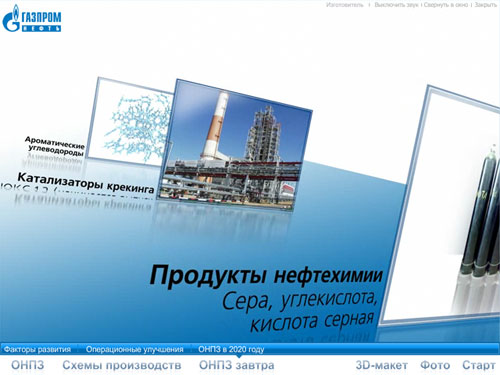Click the 'Изготовитель' link
The height and width of the screenshot is (375, 500).
pyautogui.click(x=345, y=5)
